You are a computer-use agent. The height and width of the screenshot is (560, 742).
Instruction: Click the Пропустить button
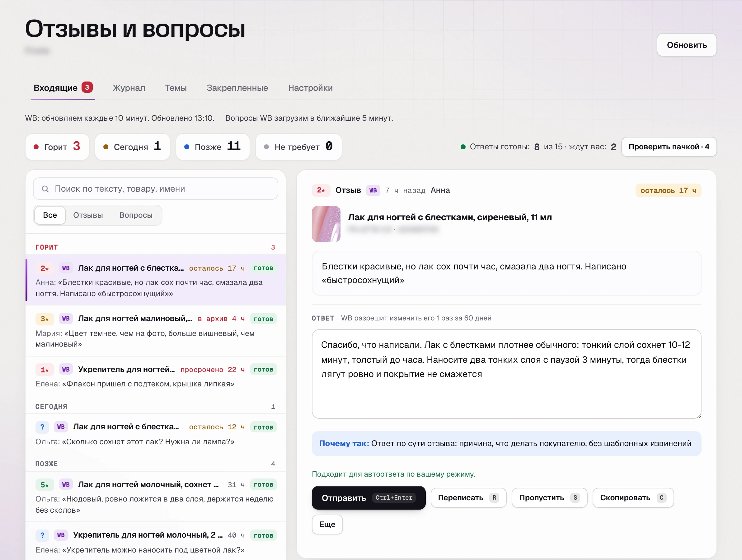(549, 498)
